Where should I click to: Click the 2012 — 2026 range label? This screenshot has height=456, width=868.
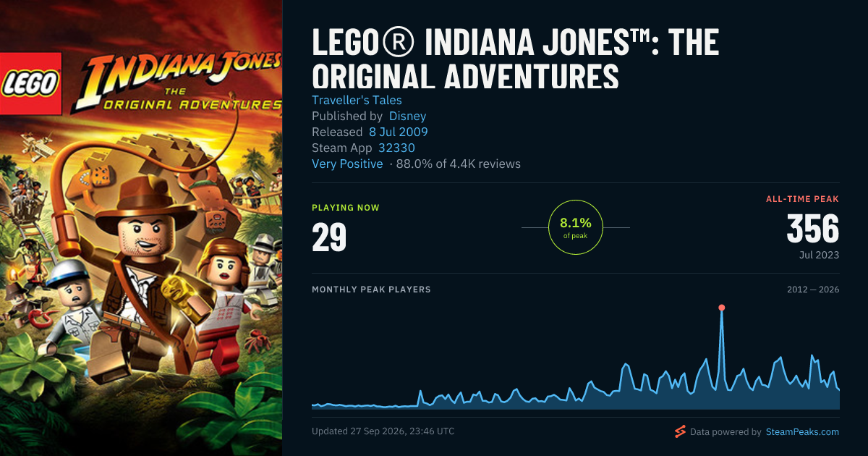[813, 290]
